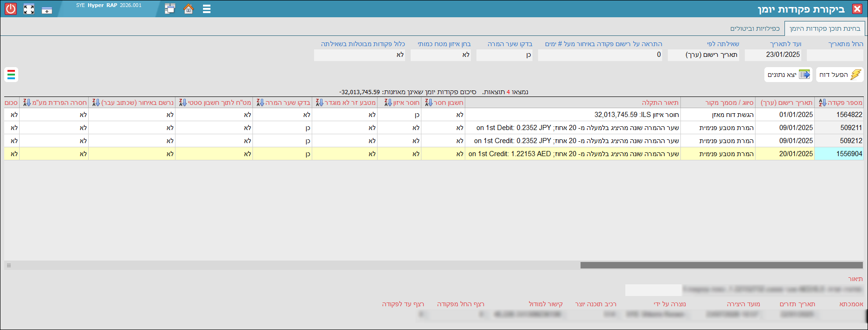Click the 1st Credit 1.22153 AED description
The height and width of the screenshot is (330, 868).
[x=573, y=154]
